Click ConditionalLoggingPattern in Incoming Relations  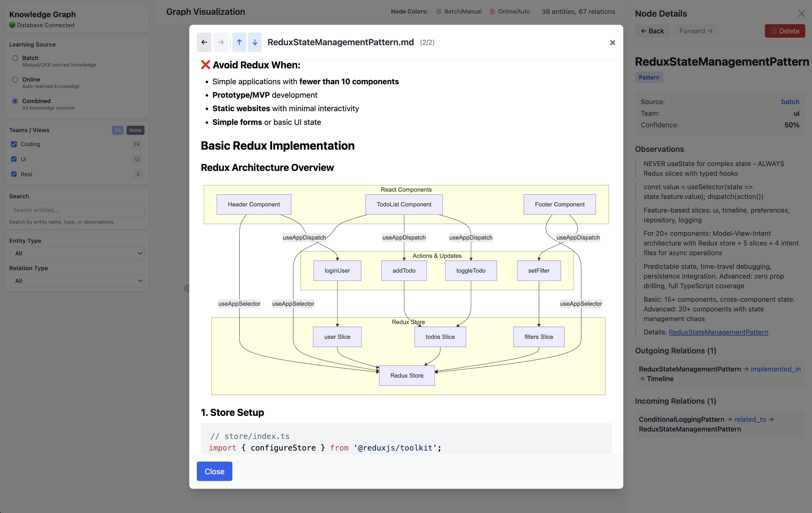(x=681, y=419)
